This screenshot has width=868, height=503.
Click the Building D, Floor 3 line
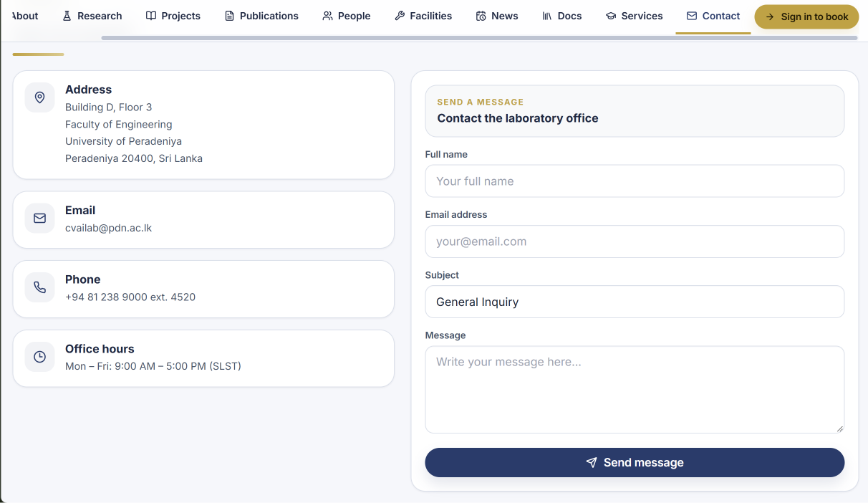pyautogui.click(x=108, y=107)
